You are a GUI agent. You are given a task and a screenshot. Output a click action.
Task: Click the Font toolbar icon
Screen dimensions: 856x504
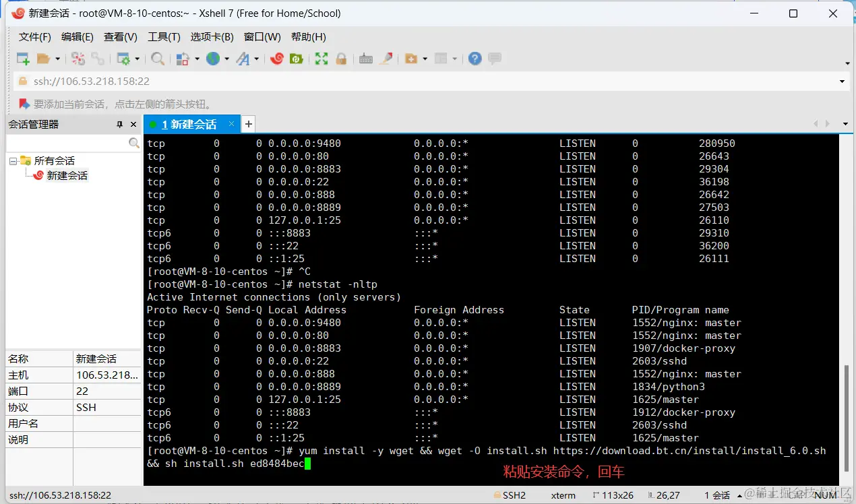243,59
